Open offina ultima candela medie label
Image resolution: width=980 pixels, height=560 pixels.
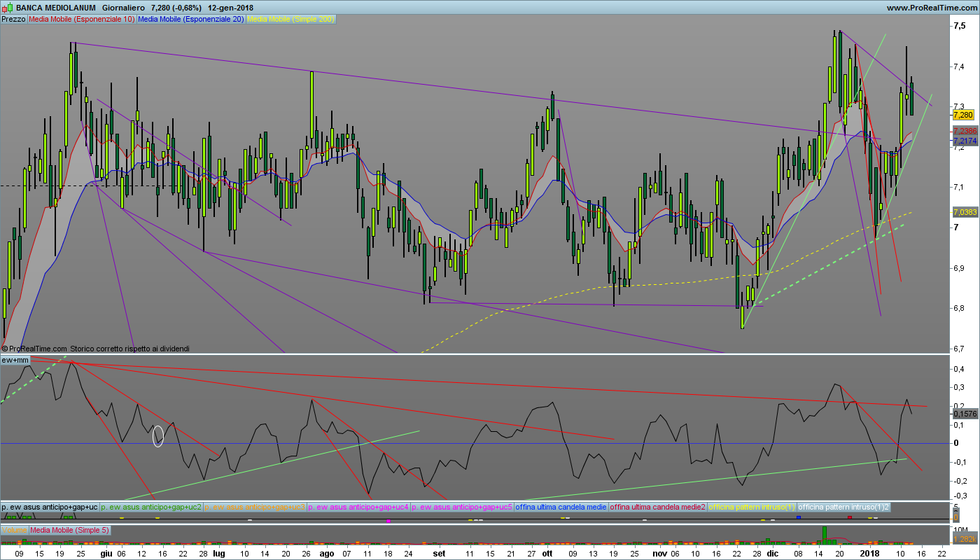pyautogui.click(x=561, y=507)
